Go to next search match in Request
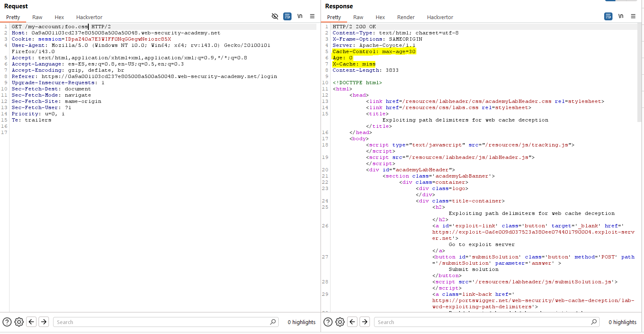 44,322
